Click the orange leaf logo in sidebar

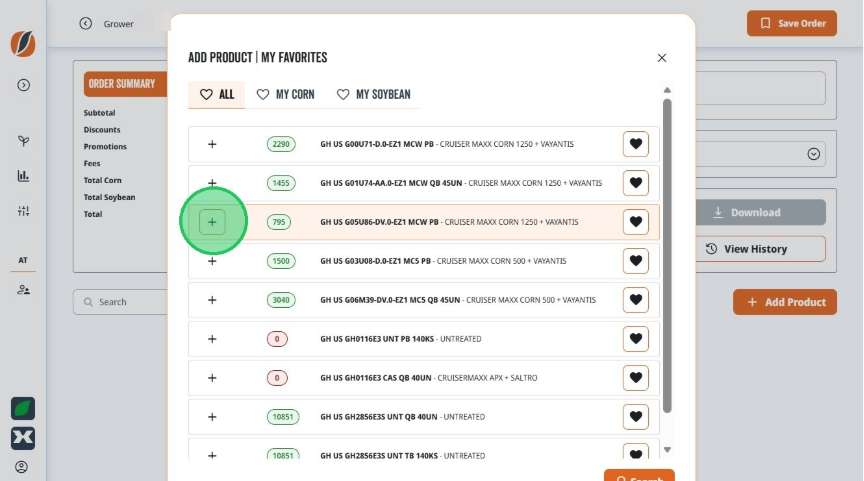click(x=23, y=44)
